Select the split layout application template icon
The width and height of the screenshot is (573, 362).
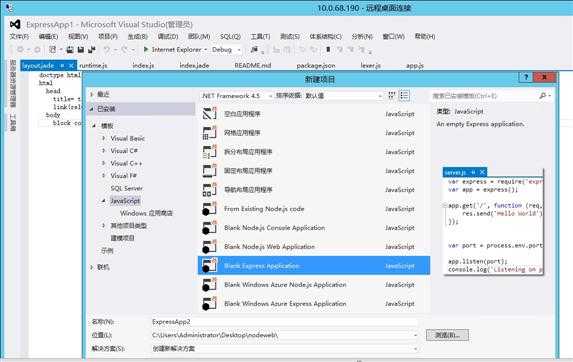pos(210,152)
